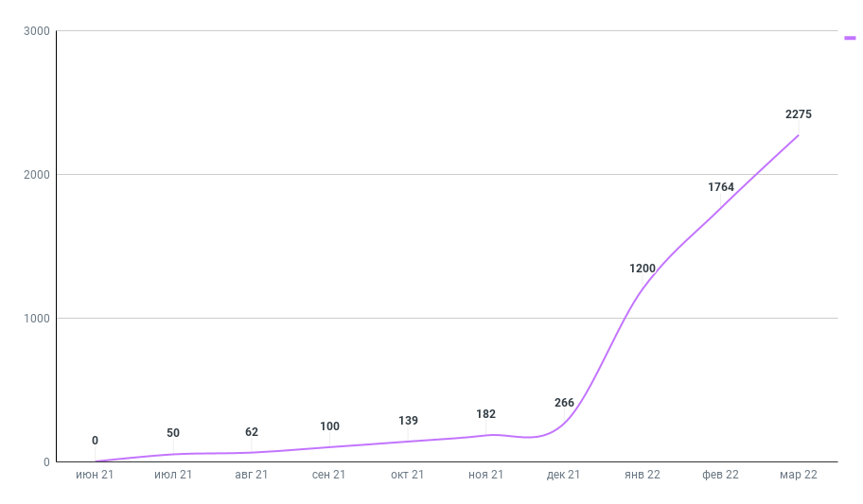The width and height of the screenshot is (863, 504).
Task: Select the дек 21 axis label
Action: click(x=564, y=475)
